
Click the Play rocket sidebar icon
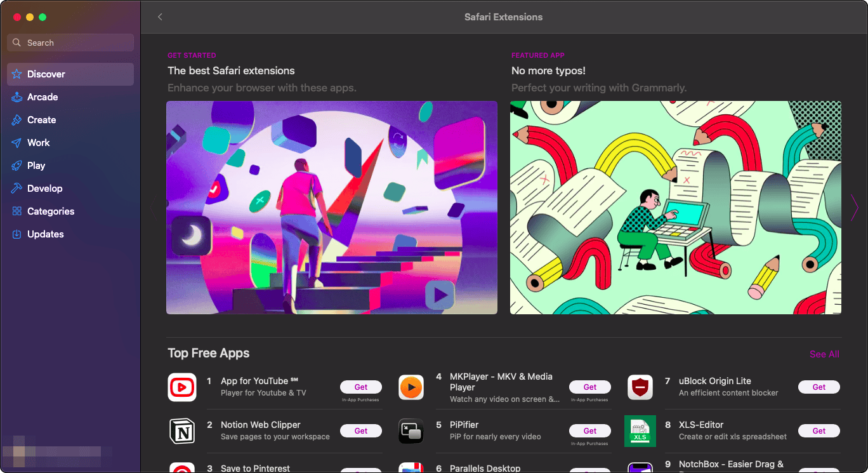pyautogui.click(x=16, y=166)
